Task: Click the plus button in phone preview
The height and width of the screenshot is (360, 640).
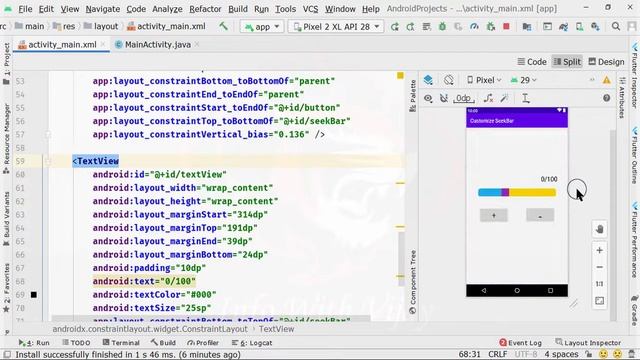Action: tap(493, 215)
